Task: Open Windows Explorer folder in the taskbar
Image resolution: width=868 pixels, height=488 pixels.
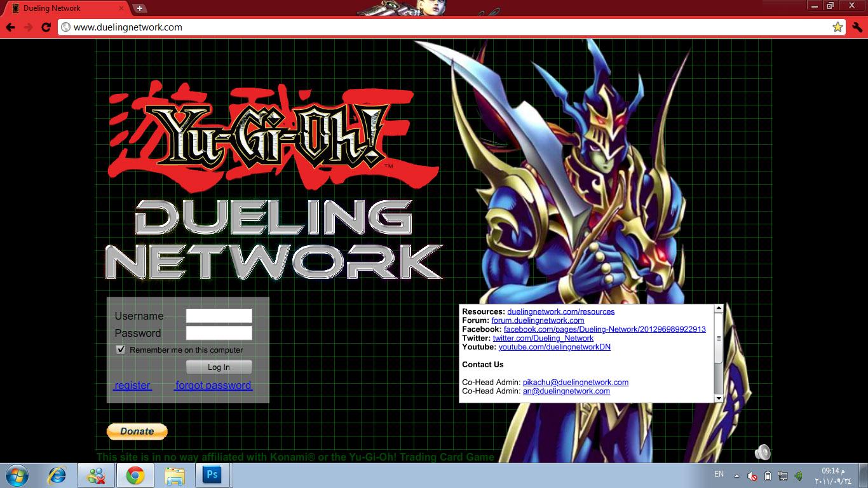Action: pyautogui.click(x=175, y=475)
